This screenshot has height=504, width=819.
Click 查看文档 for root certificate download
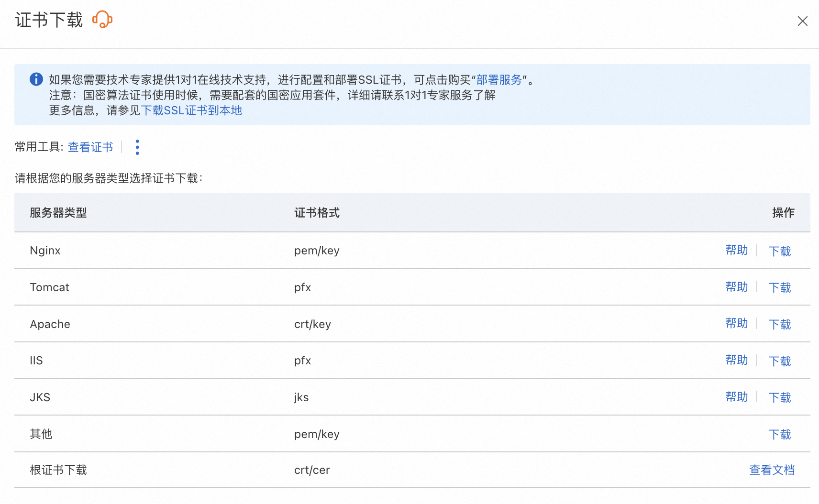772,470
